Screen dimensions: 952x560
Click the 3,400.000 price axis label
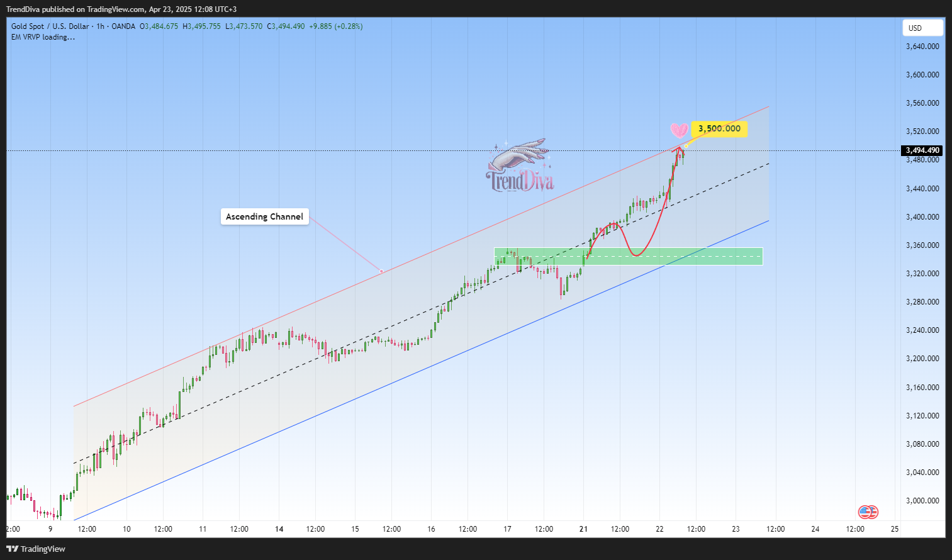922,217
